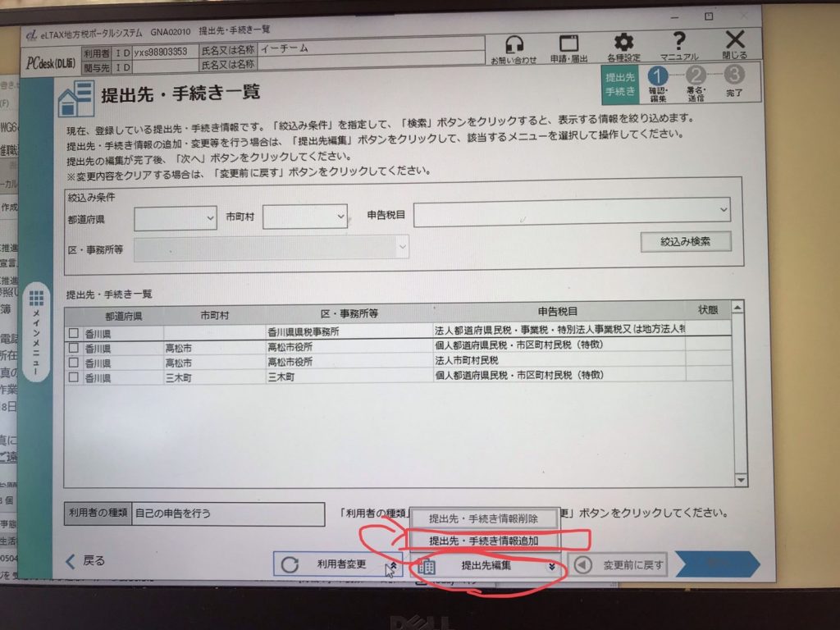Click the 閉じる X icon

pyautogui.click(x=734, y=44)
